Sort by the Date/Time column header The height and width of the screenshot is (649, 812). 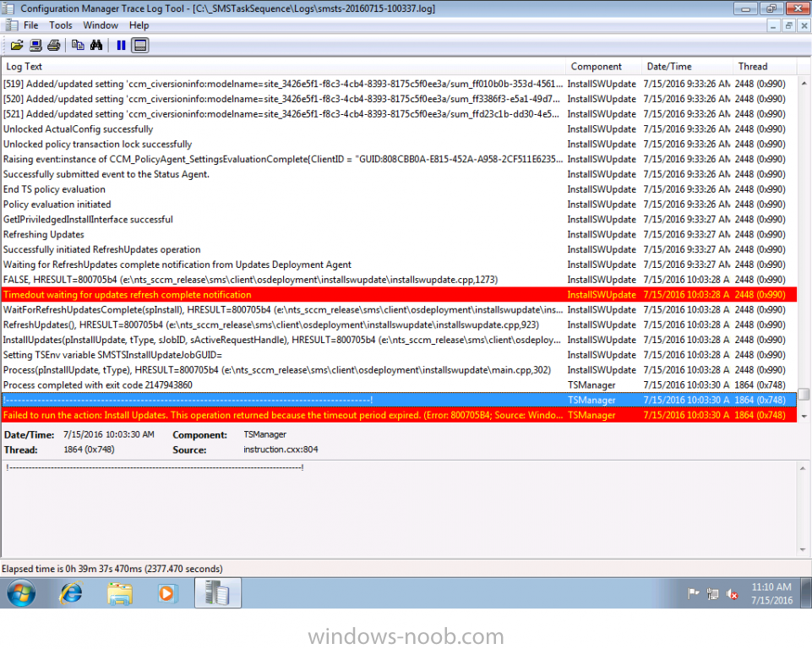pyautogui.click(x=687, y=66)
